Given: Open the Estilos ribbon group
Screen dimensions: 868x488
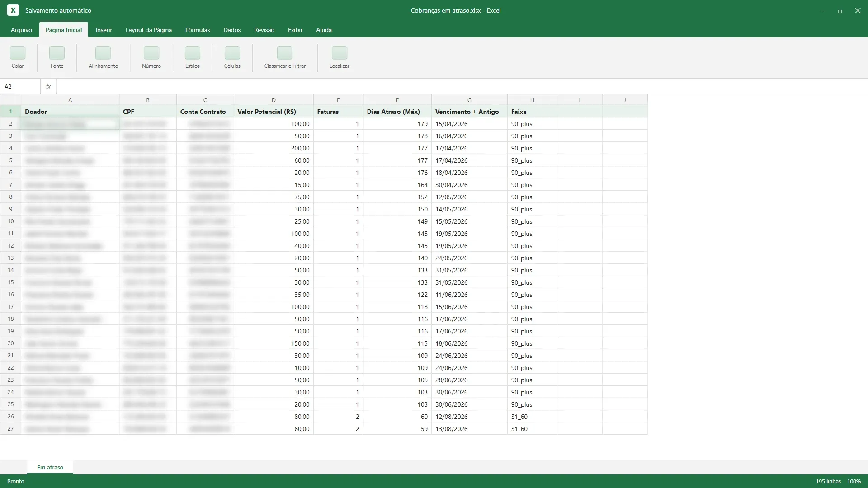Looking at the screenshot, I should [x=193, y=57].
